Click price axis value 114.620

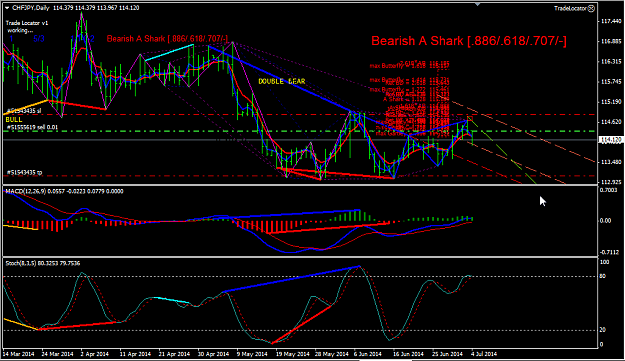pyautogui.click(x=610, y=122)
